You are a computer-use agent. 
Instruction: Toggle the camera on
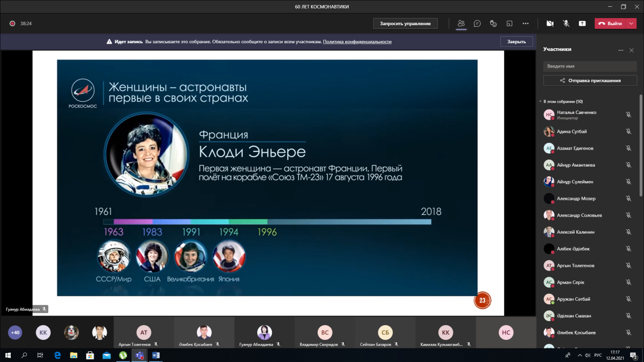(x=550, y=23)
